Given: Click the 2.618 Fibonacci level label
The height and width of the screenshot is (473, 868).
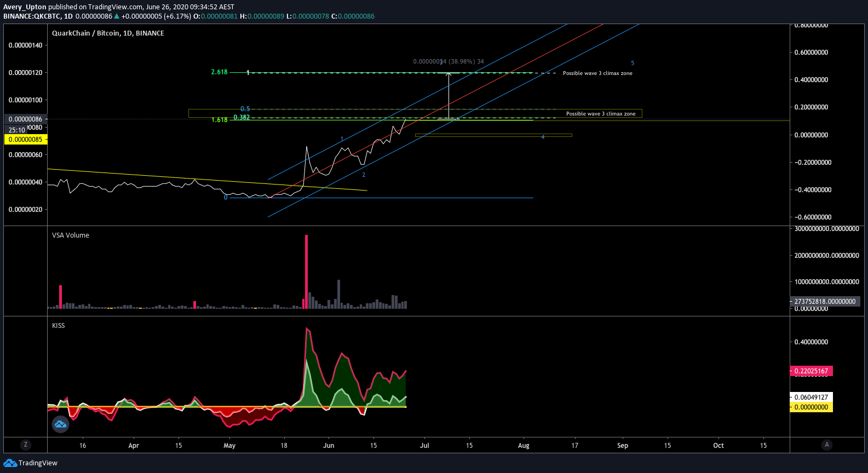Looking at the screenshot, I should click(219, 72).
